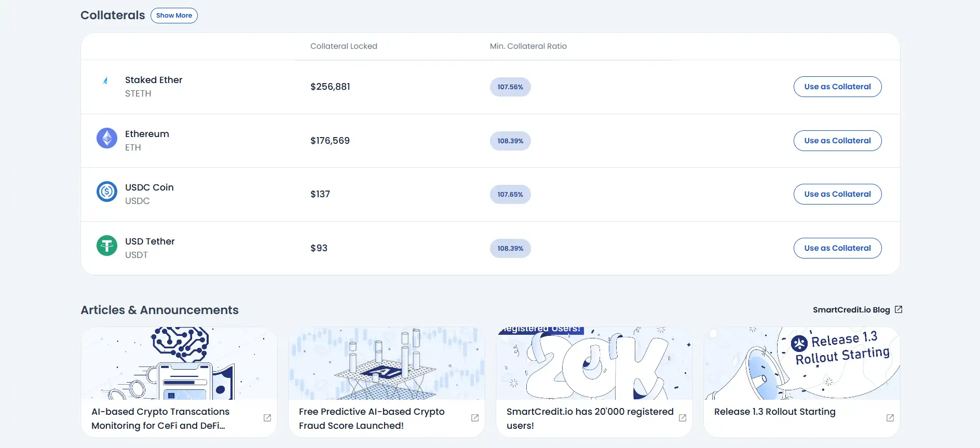The height and width of the screenshot is (448, 980).
Task: Click the Ethereum coin icon
Action: [107, 138]
